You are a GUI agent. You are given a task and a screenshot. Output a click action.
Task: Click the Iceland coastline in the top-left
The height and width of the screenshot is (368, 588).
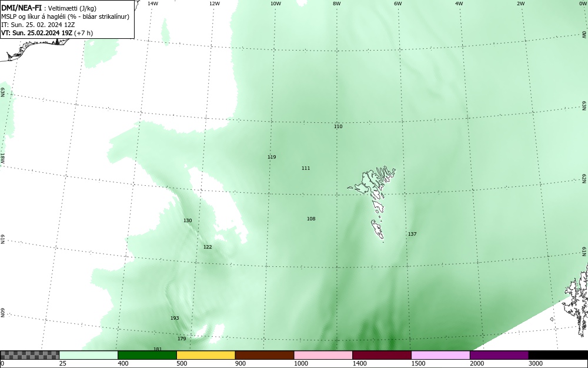[34, 49]
